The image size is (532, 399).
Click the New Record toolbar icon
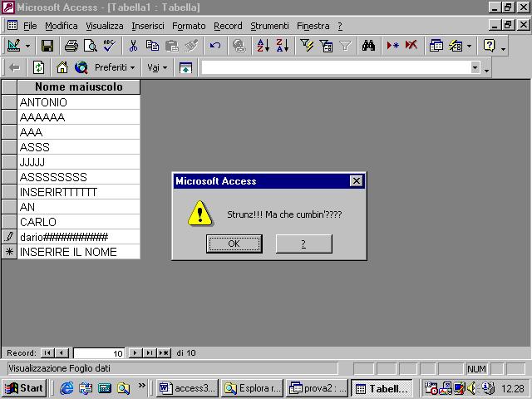point(392,46)
